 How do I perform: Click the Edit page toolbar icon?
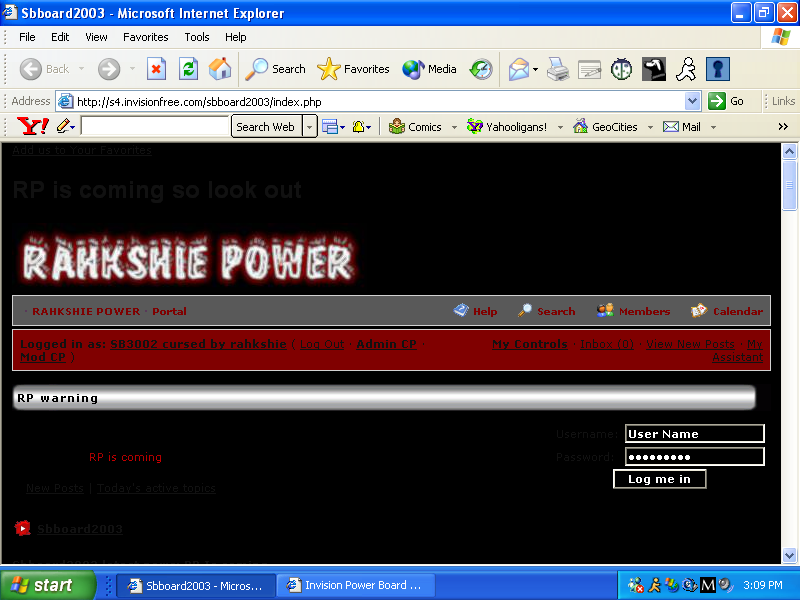(x=589, y=69)
